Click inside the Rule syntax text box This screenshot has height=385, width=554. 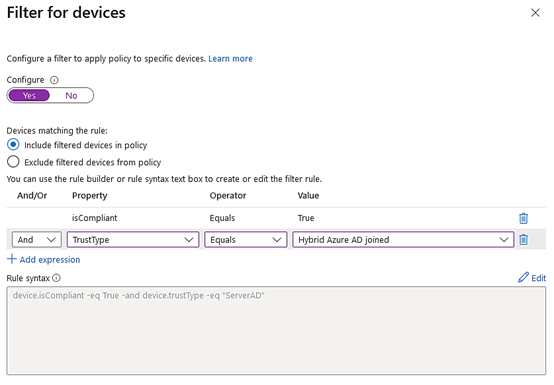pyautogui.click(x=276, y=331)
